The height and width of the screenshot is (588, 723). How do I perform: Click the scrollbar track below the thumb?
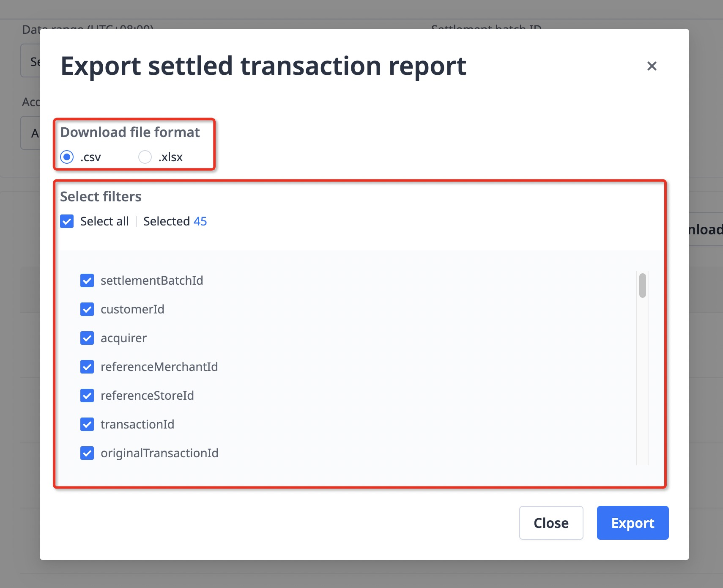tap(642, 381)
